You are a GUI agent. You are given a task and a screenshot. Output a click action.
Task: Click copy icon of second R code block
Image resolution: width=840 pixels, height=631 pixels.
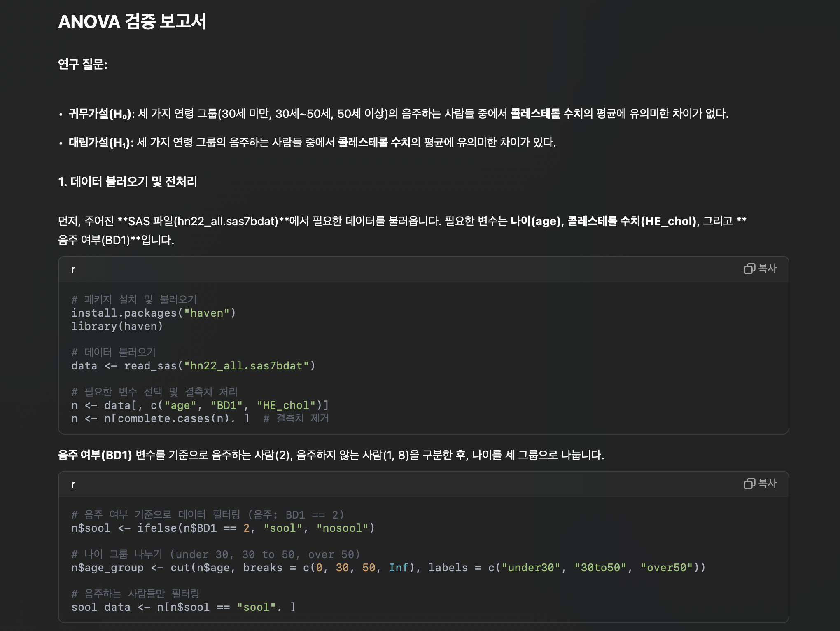coord(749,484)
